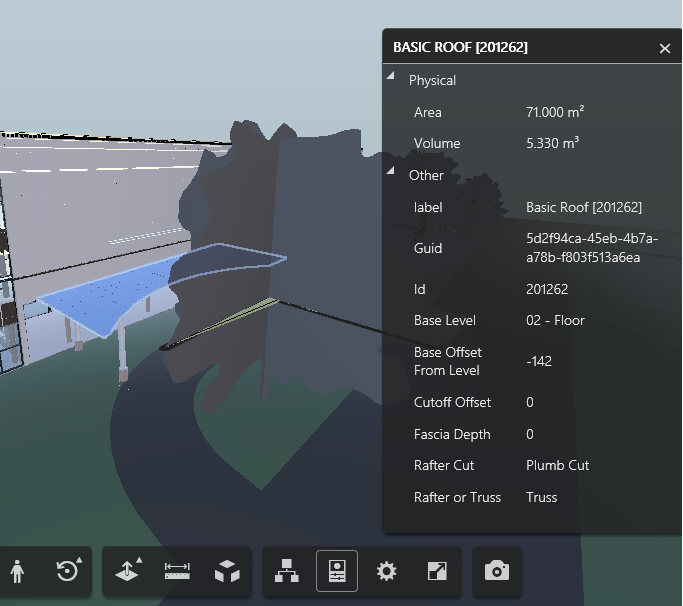Click the Guid value text

591,248
